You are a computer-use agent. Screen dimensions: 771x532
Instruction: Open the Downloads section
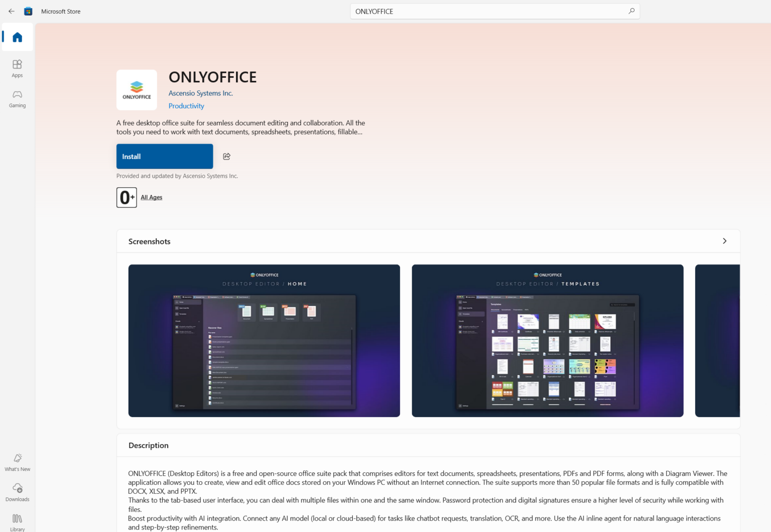(x=17, y=492)
